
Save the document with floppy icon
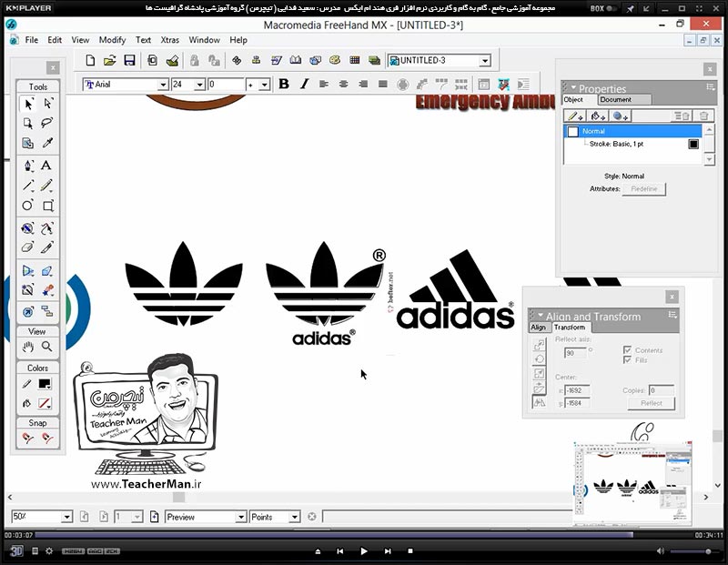tap(129, 60)
